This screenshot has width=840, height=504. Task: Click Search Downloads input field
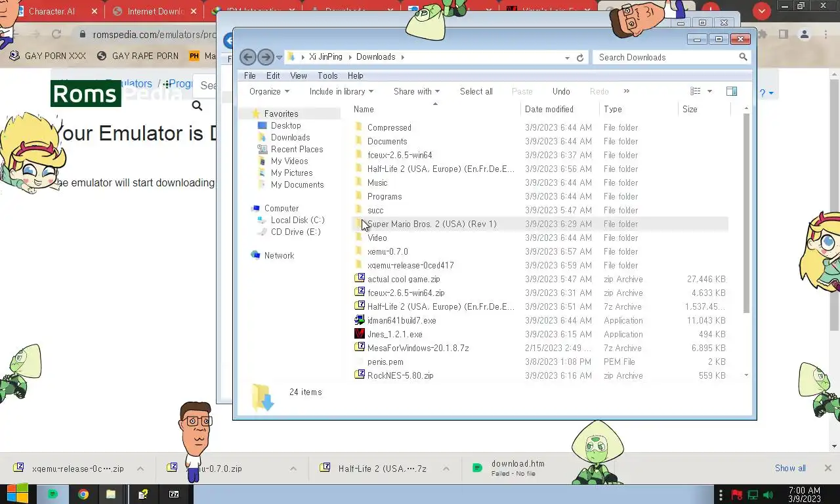[x=666, y=57]
